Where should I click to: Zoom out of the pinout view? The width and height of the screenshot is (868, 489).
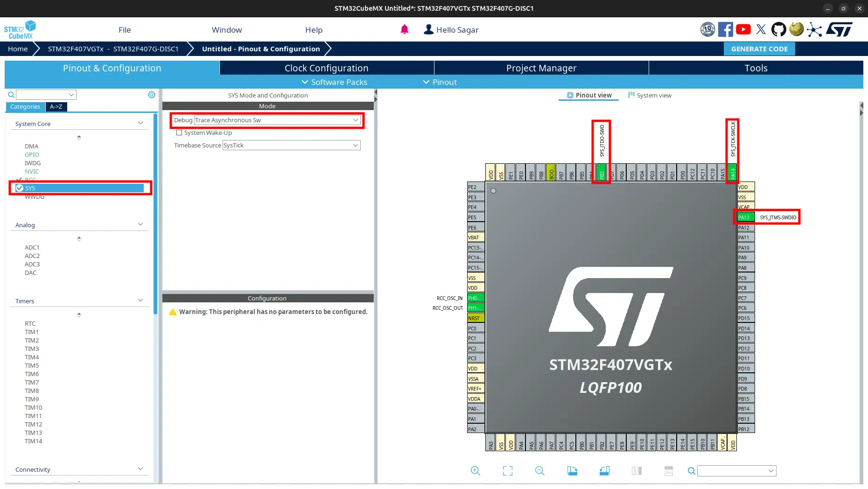coord(540,471)
